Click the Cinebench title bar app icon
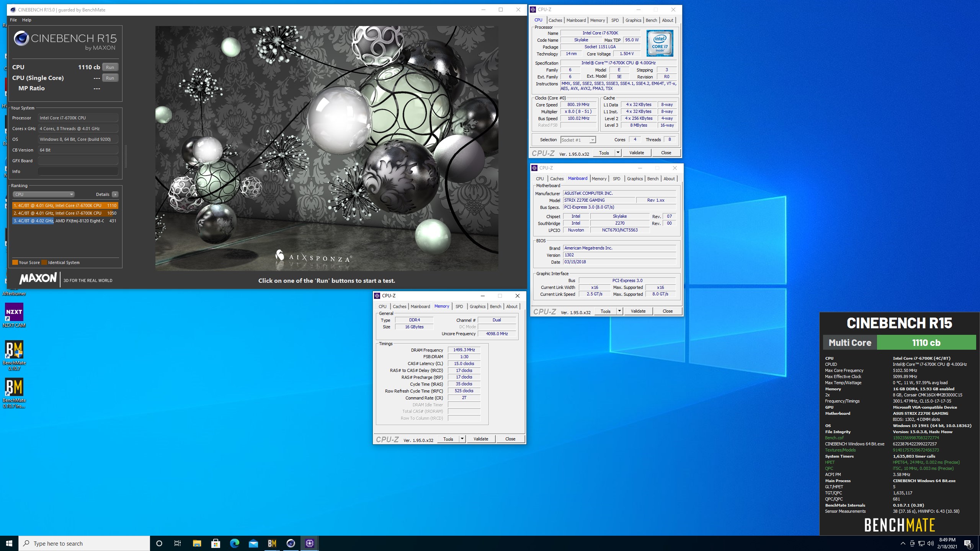 (13, 10)
